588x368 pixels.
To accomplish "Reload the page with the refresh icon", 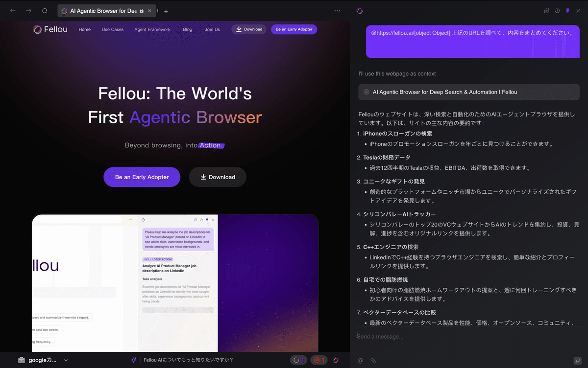I will pyautogui.click(x=44, y=11).
